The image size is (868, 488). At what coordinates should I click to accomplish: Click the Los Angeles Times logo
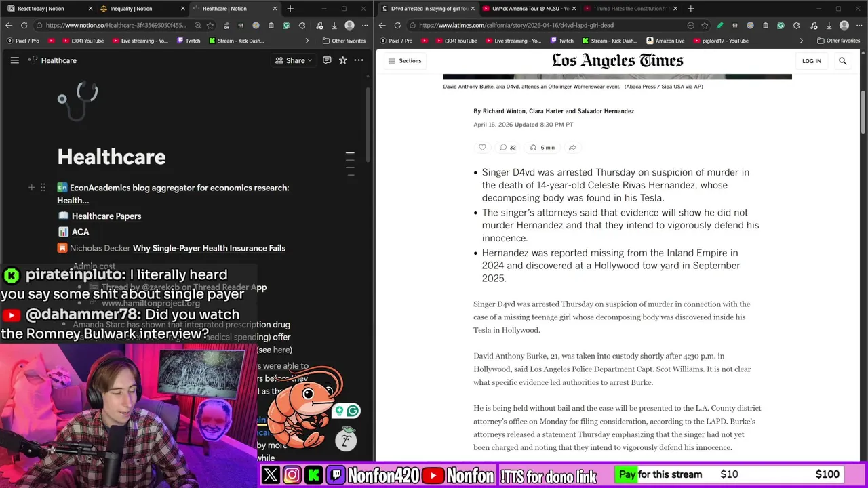click(617, 61)
